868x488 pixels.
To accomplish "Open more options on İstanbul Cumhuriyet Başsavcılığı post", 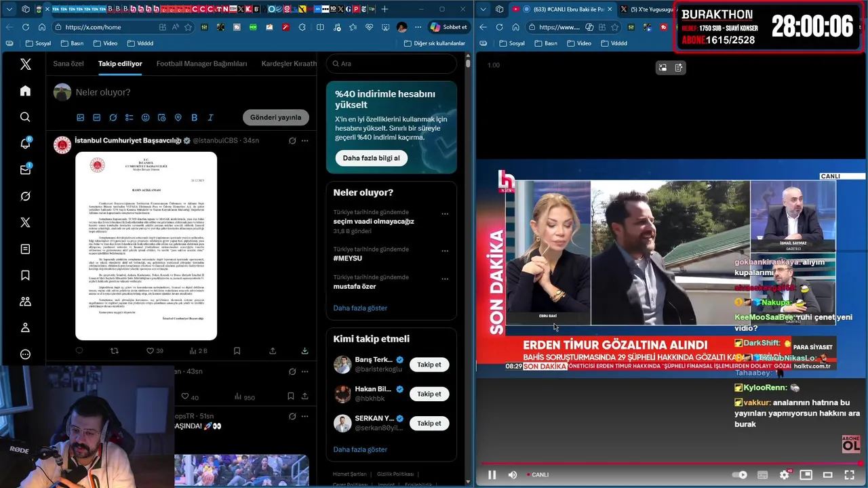I will tap(305, 141).
